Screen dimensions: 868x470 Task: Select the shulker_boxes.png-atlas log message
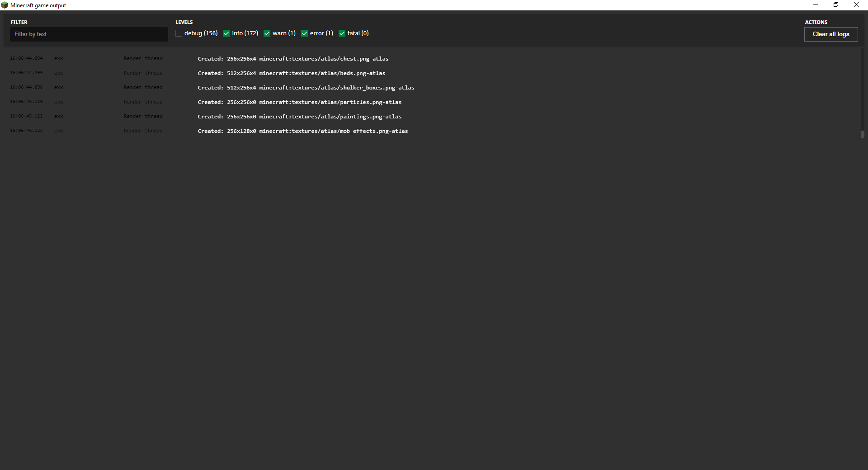tap(306, 88)
